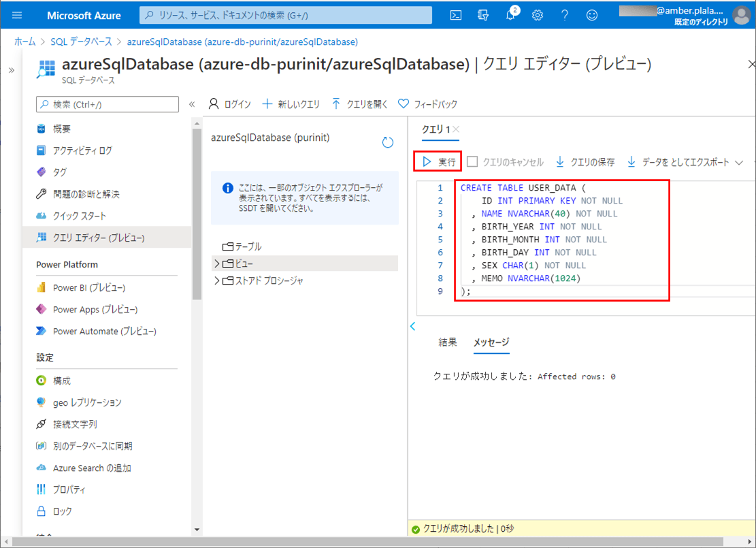
Task: Click クエリの保存
Action: [585, 162]
